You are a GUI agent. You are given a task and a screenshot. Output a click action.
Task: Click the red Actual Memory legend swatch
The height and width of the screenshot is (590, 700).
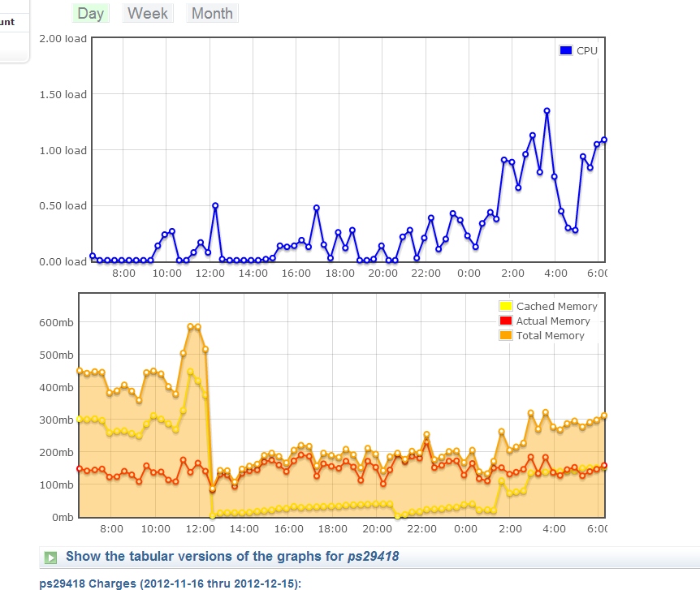506,321
